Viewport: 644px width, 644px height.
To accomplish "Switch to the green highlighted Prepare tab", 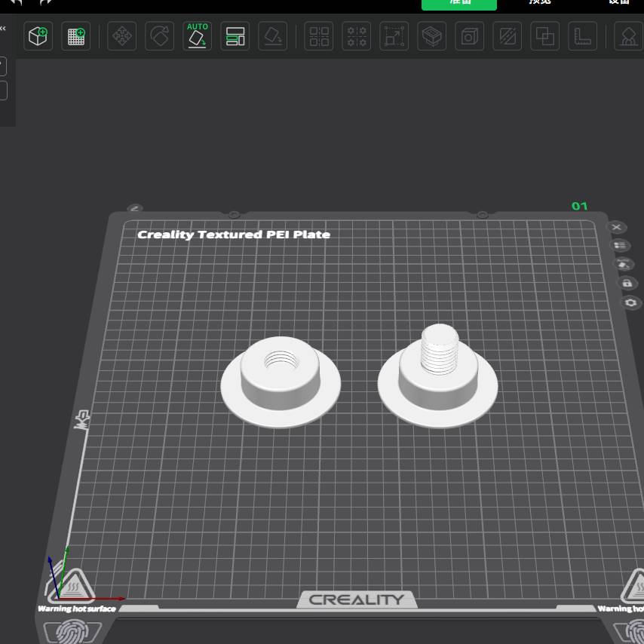I will click(x=458, y=3).
